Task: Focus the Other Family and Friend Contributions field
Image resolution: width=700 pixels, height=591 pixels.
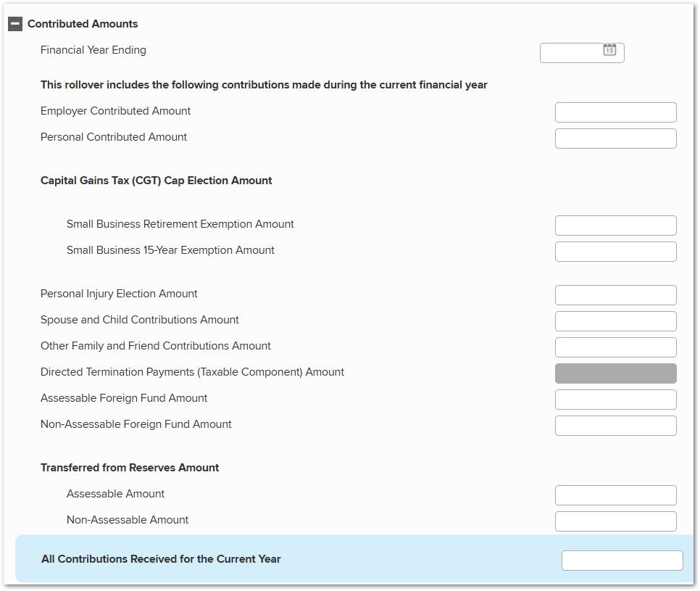Action: click(616, 347)
